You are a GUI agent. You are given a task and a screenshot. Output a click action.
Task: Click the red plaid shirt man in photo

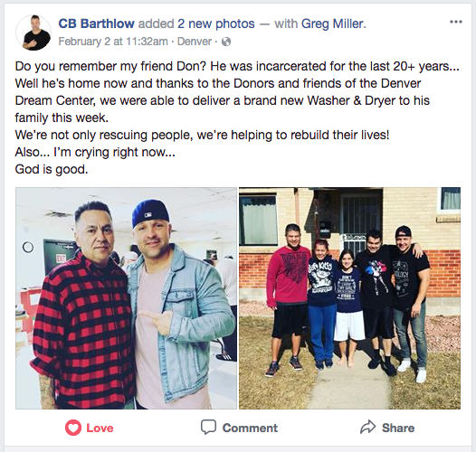[83, 306]
